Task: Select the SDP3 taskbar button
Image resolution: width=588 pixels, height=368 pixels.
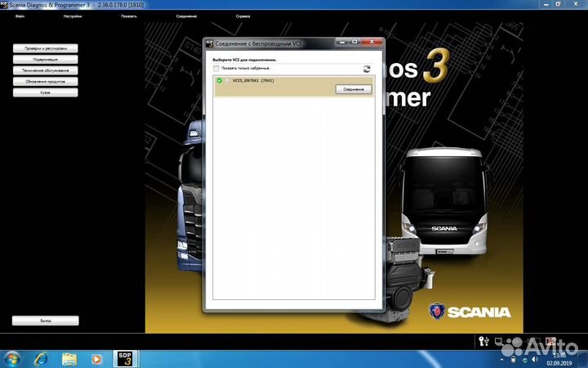Action: click(125, 359)
